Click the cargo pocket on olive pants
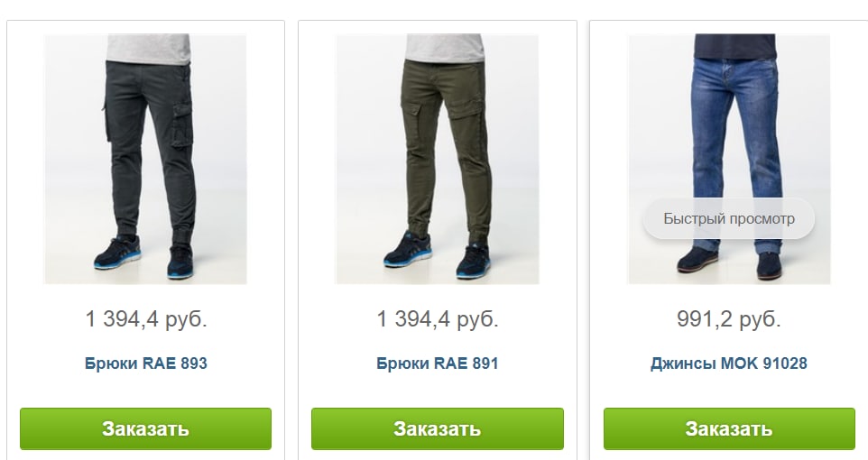Screen dimensions: 868x460 click(x=466, y=118)
